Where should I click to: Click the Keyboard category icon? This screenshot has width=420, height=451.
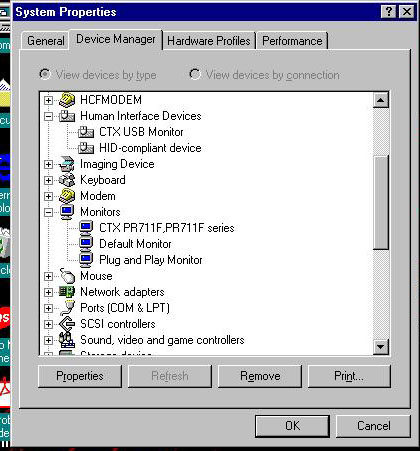pos(67,180)
